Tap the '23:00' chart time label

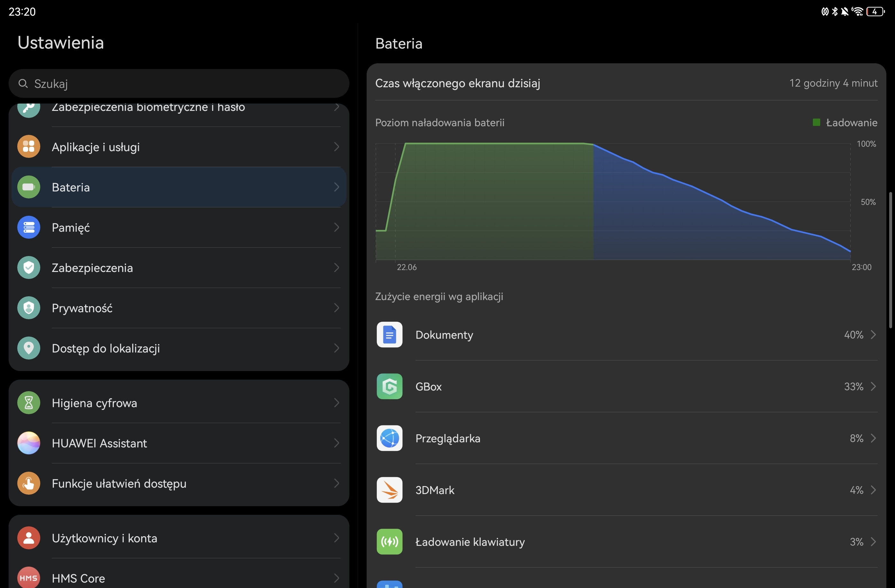[x=861, y=267]
